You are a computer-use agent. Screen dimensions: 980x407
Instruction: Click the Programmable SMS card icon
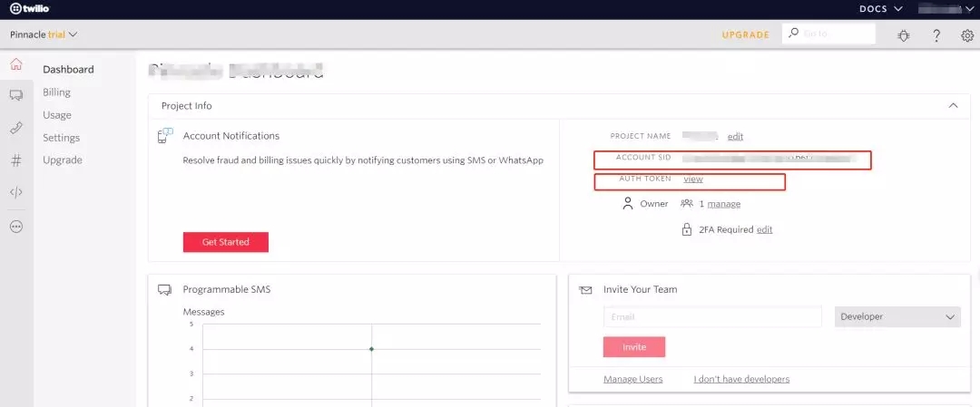coord(164,290)
